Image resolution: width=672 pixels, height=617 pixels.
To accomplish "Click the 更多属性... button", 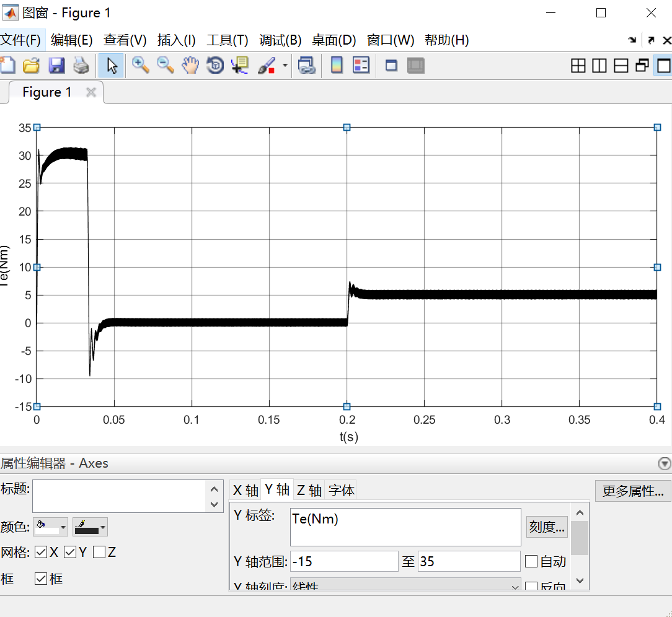I will coord(632,491).
